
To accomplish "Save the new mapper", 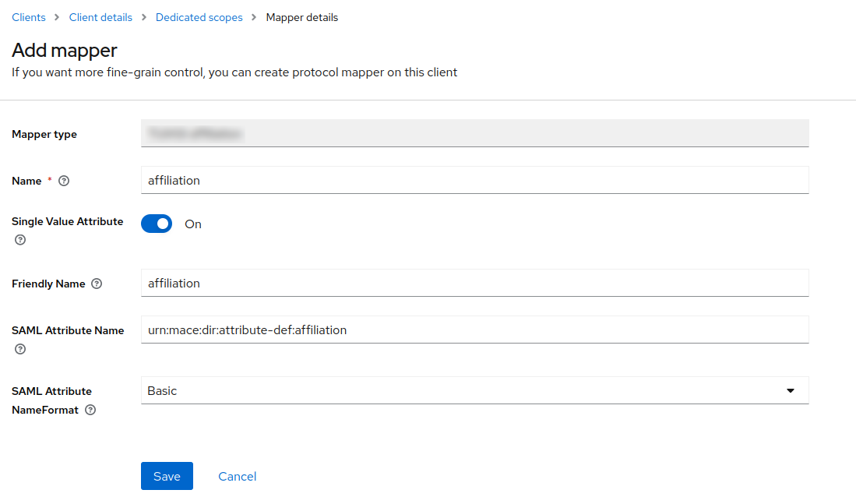I will pyautogui.click(x=167, y=476).
